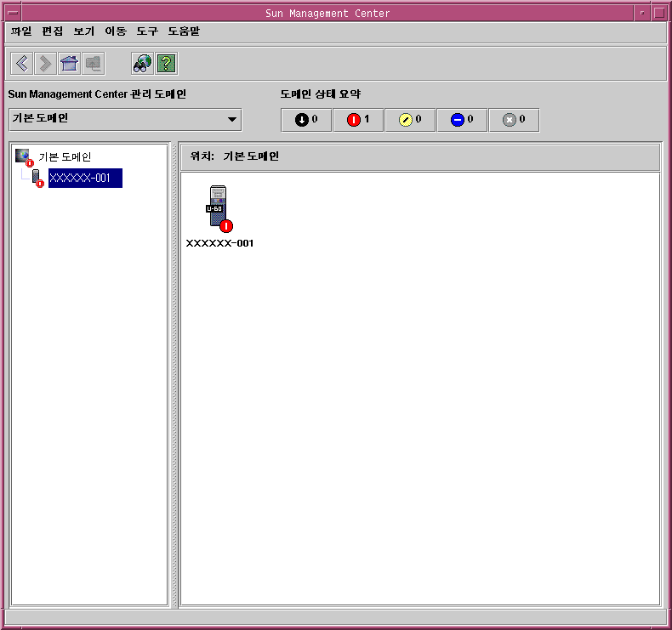The height and width of the screenshot is (630, 672).
Task: Click the blue caution status button
Action: (462, 120)
